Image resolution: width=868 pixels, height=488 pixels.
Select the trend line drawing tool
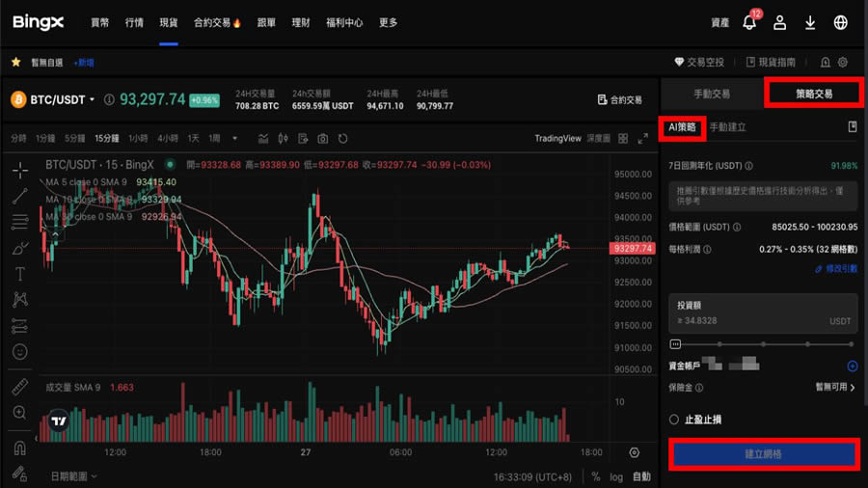coord(20,197)
